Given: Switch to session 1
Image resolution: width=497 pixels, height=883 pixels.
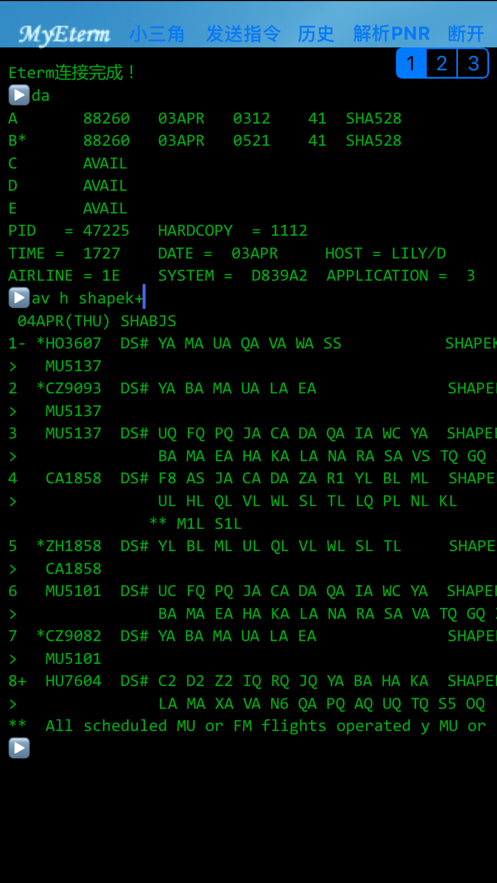Looking at the screenshot, I should point(411,63).
